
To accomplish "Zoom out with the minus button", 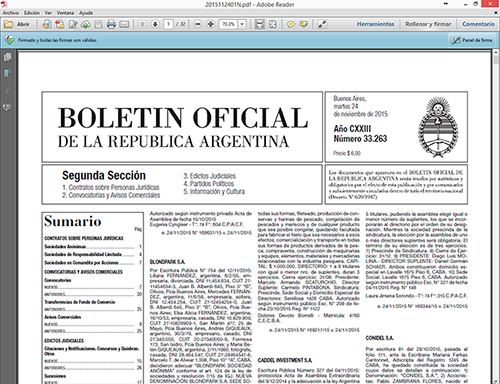I will tap(198, 24).
